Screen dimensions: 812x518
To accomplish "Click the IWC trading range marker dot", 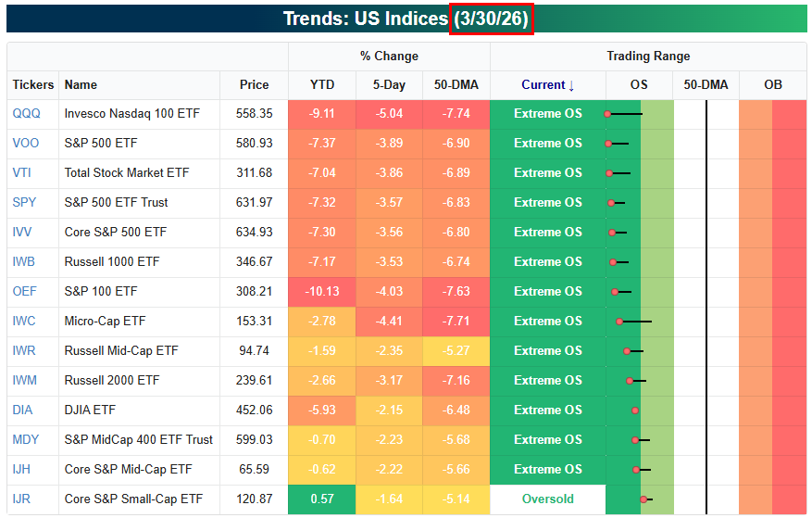I will 619,322.
